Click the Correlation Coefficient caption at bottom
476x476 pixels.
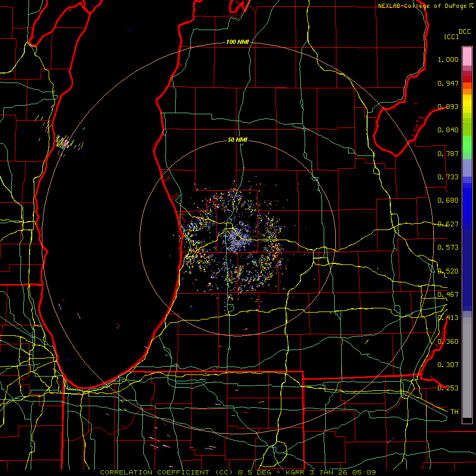point(238,472)
